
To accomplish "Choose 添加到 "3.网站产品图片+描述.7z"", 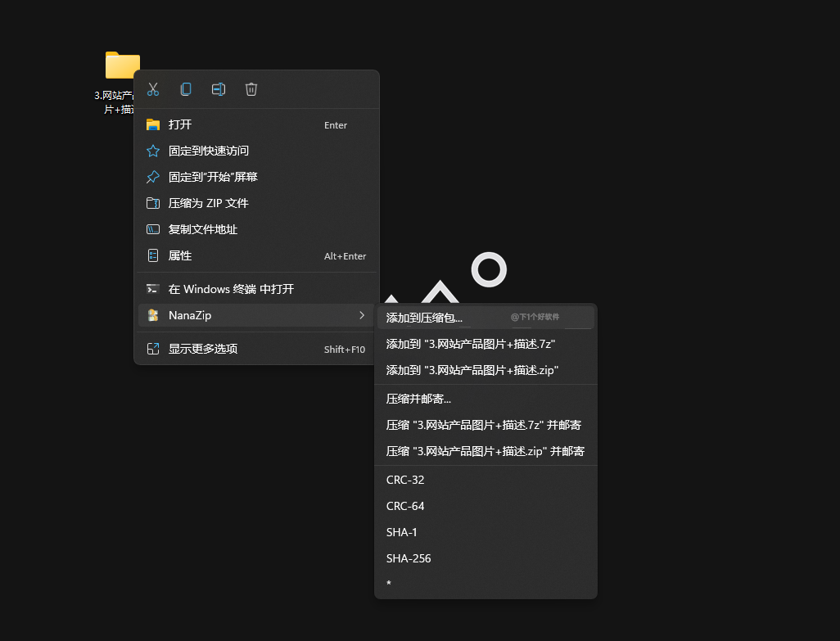I will coord(485,344).
